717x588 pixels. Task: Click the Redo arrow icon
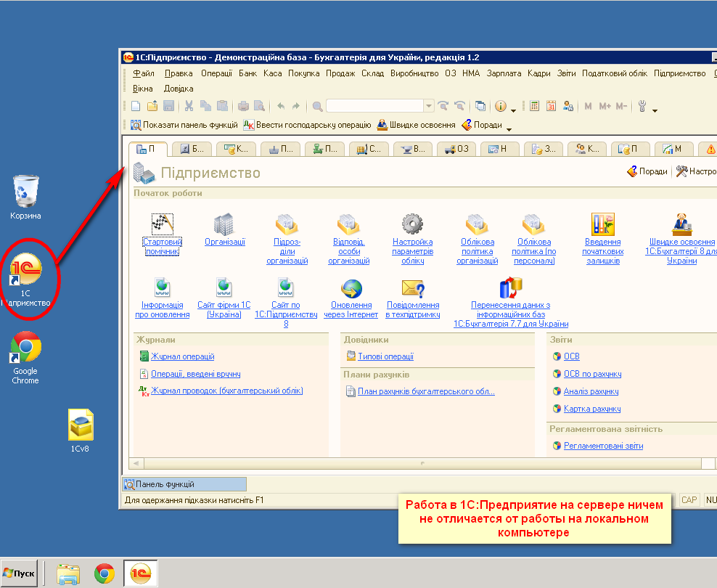(x=296, y=106)
